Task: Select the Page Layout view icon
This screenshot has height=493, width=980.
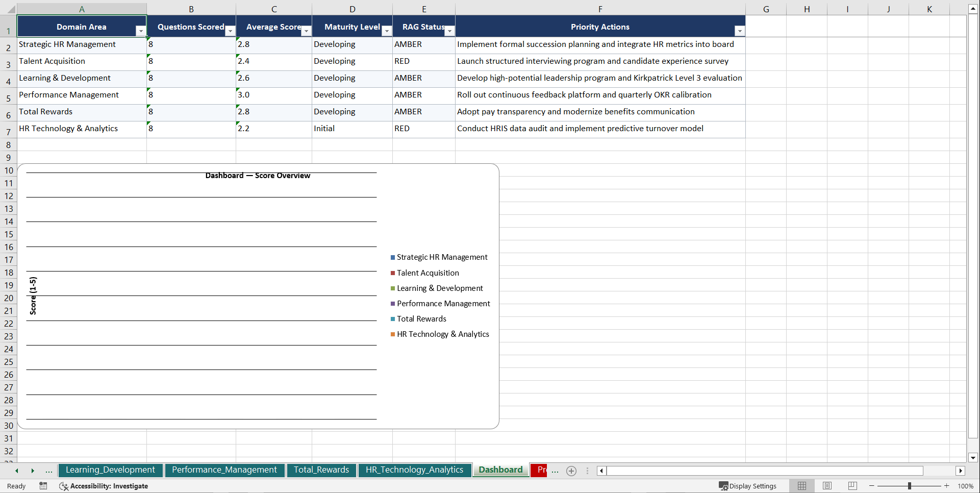Action: [x=827, y=486]
